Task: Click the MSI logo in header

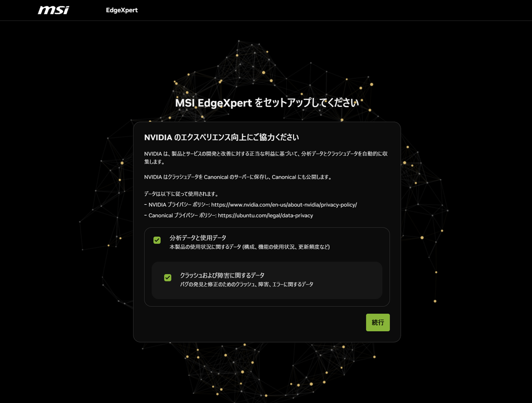Action: click(53, 10)
